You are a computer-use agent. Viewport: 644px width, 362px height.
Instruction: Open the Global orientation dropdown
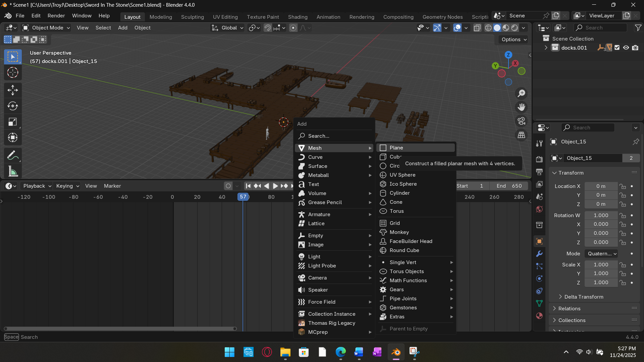point(227,28)
